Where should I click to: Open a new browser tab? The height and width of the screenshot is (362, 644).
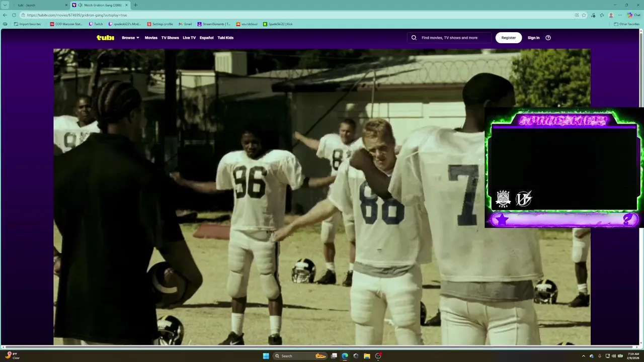coord(135,5)
